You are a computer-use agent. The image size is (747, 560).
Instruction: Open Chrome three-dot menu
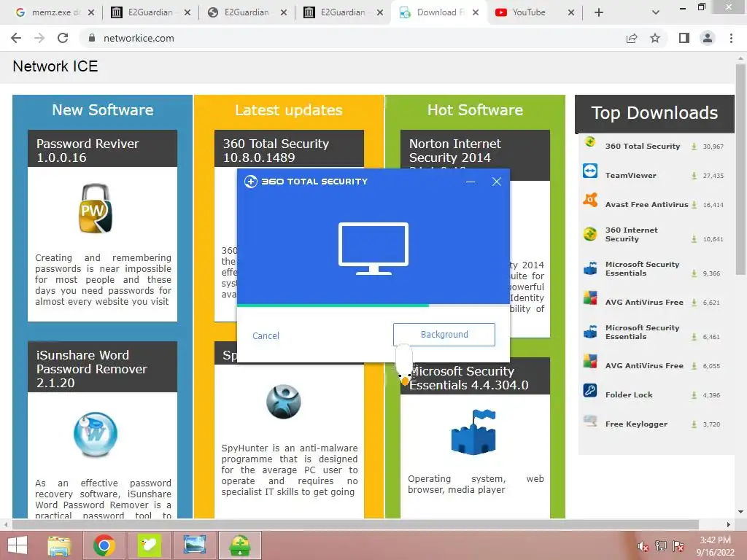(x=731, y=38)
